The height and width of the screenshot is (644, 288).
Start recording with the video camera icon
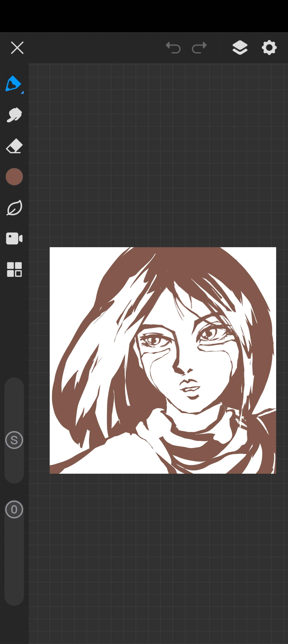[14, 239]
